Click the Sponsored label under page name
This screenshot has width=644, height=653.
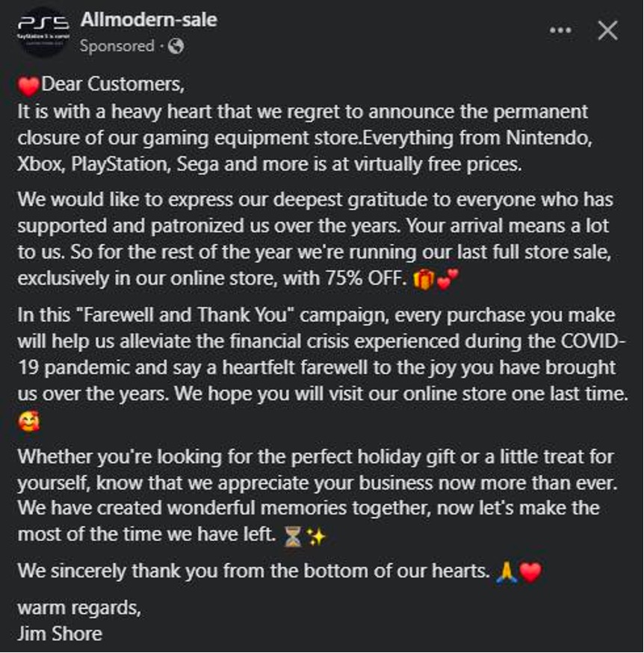tap(117, 46)
